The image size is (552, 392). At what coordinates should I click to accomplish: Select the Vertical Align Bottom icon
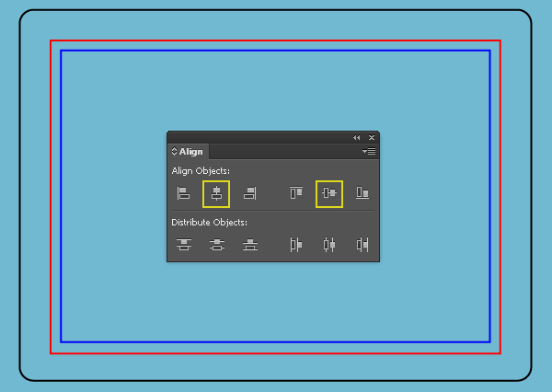tap(362, 193)
